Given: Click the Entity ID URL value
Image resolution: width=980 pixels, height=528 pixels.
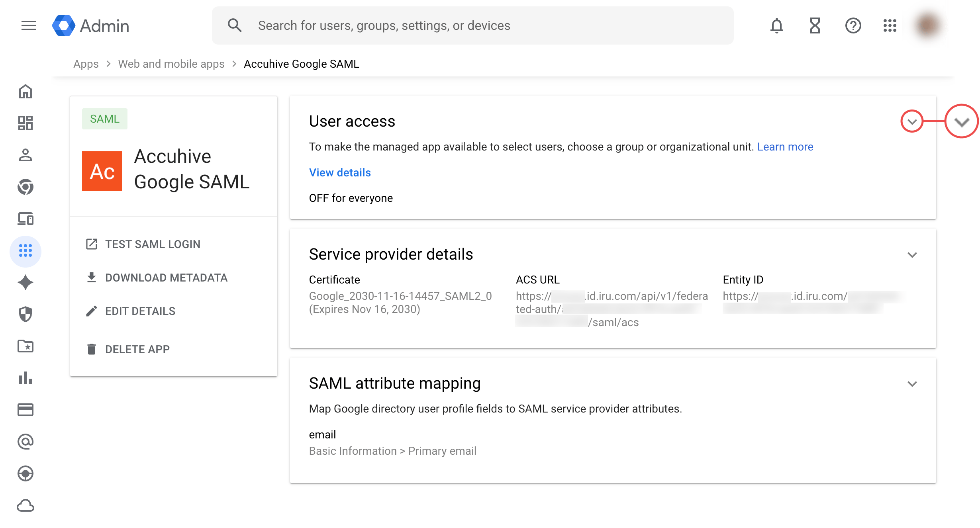Looking at the screenshot, I should [813, 302].
